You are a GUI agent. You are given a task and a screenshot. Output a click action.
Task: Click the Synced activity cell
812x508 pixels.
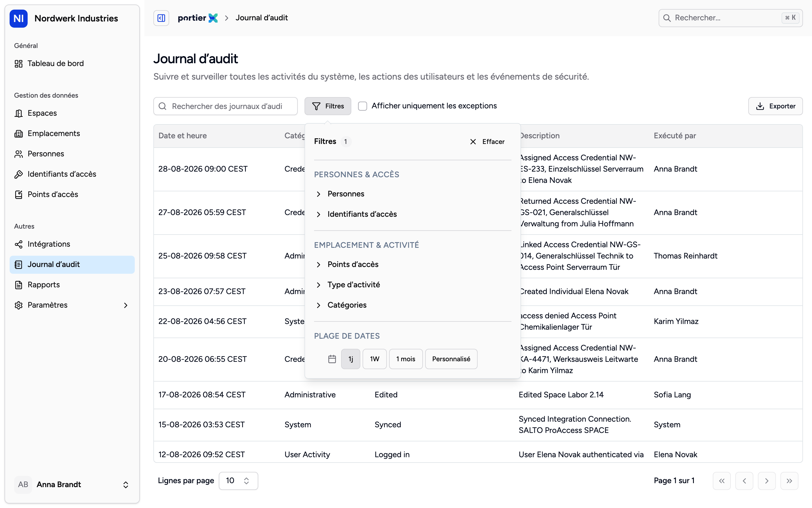coord(388,425)
